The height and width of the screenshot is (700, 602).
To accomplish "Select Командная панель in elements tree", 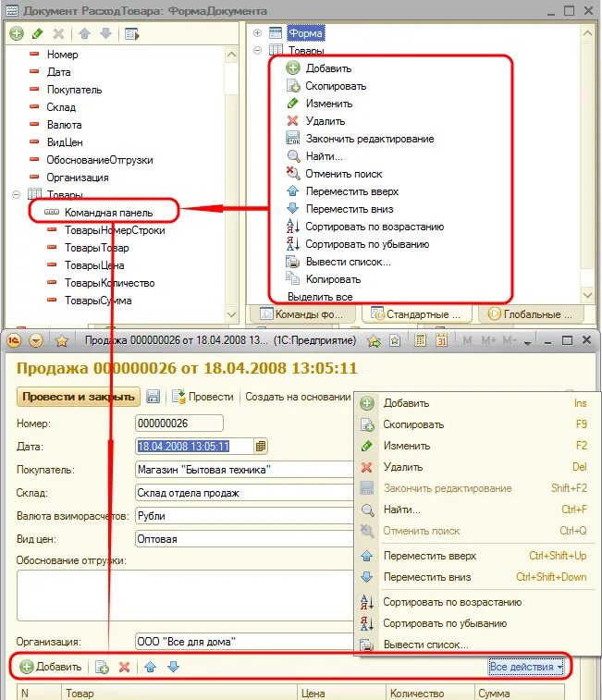I will [x=108, y=213].
